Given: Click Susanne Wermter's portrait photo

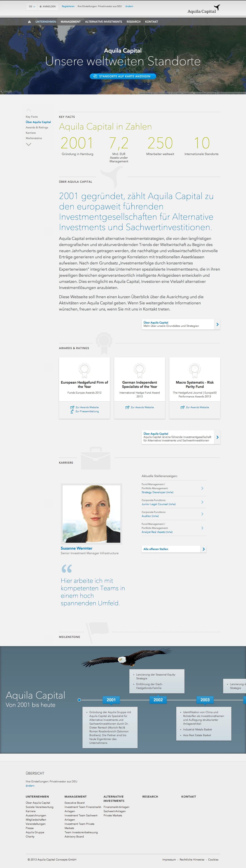Looking at the screenshot, I should 91,514.
